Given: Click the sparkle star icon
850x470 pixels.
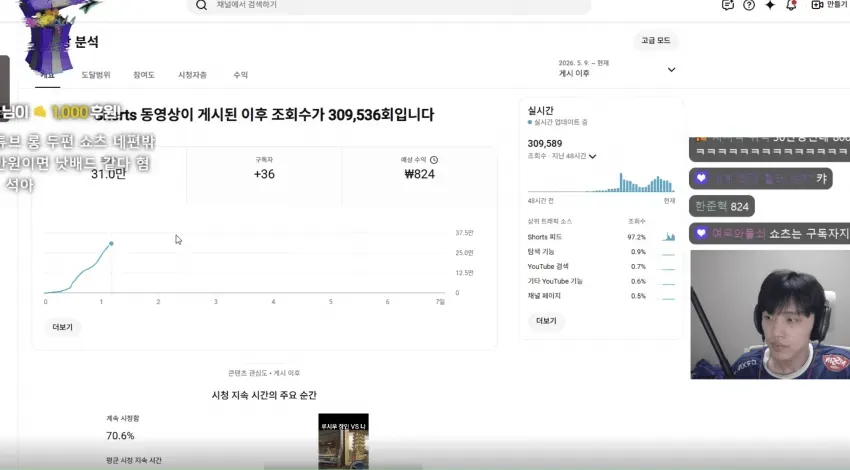Looking at the screenshot, I should [x=770, y=5].
